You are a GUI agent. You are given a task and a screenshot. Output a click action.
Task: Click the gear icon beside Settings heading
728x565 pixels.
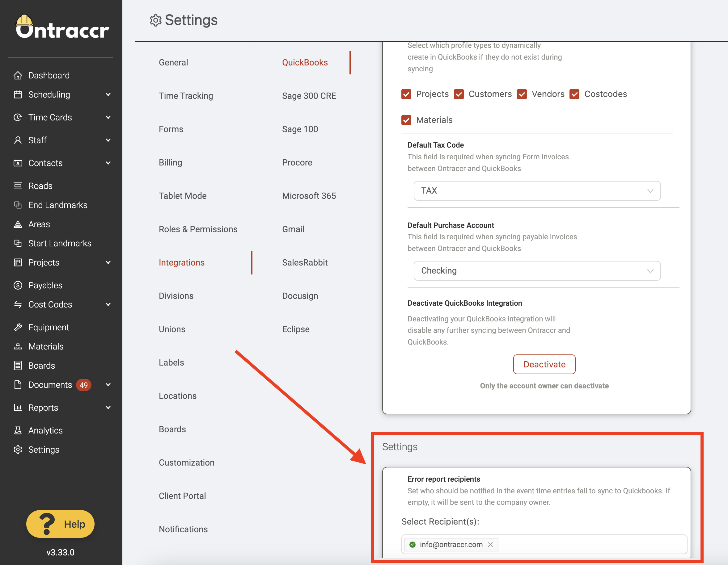point(156,21)
